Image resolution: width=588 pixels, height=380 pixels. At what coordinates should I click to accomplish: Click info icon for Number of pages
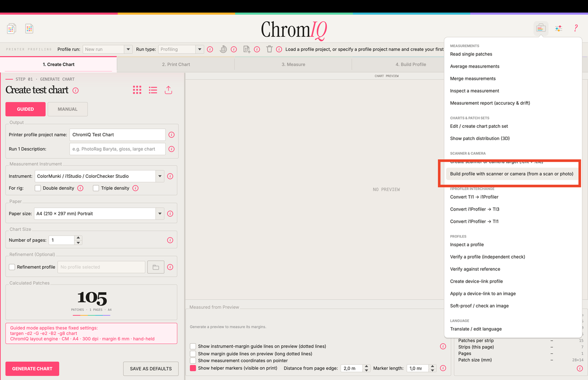[170, 240]
